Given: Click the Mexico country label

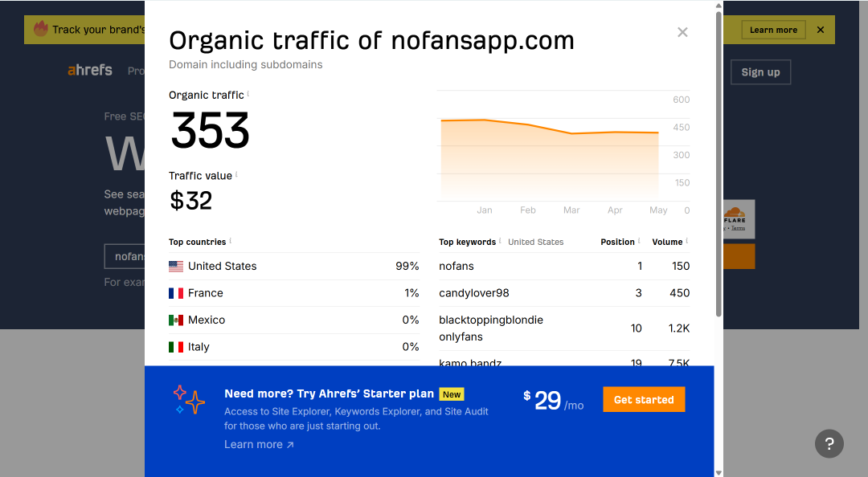Looking at the screenshot, I should tap(207, 320).
